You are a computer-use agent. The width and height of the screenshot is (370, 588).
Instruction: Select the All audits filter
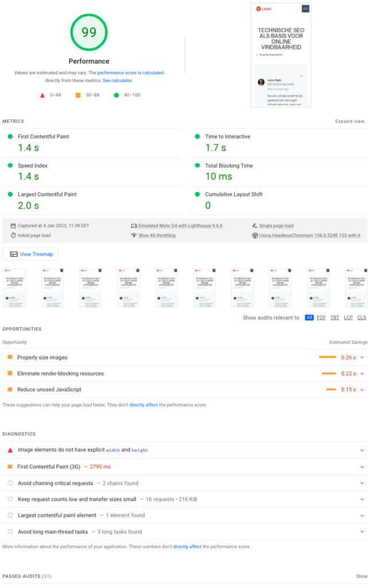point(309,318)
